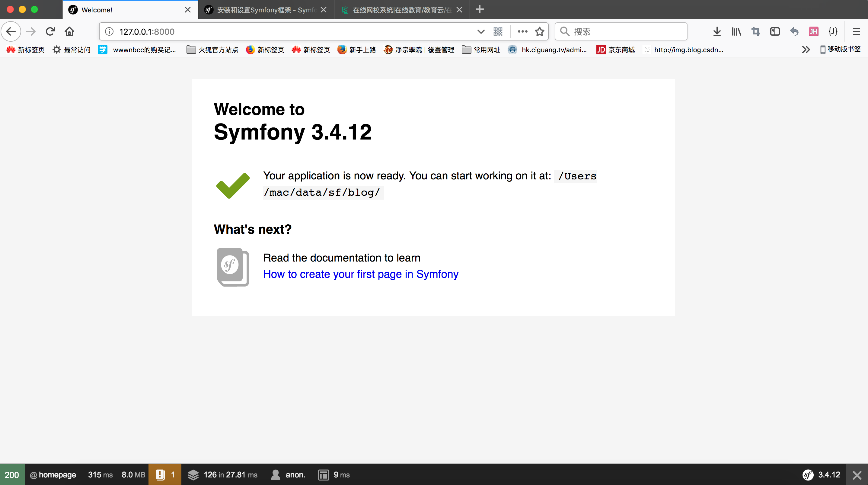Open page actions three-dot menu
868x485 pixels.
pyautogui.click(x=523, y=32)
